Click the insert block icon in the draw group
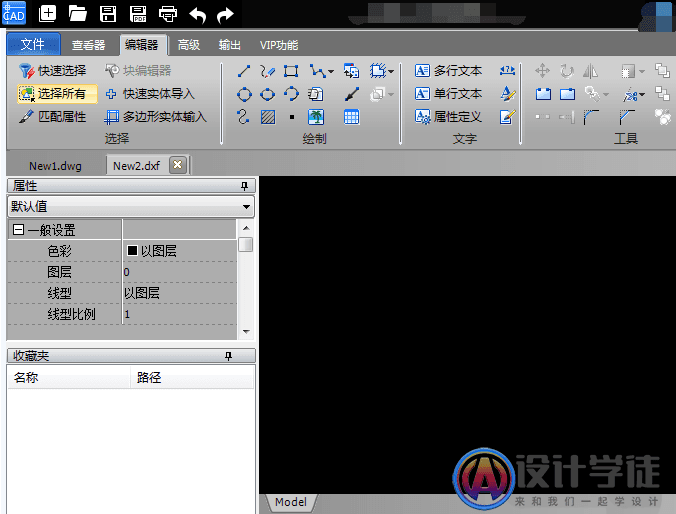The height and width of the screenshot is (514, 676). (x=351, y=71)
